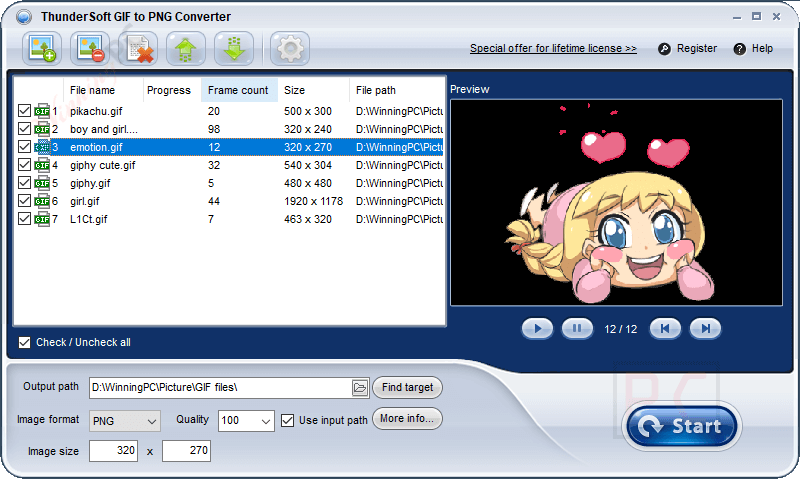Uncheck the giphy.gif checkbox

click(x=24, y=182)
